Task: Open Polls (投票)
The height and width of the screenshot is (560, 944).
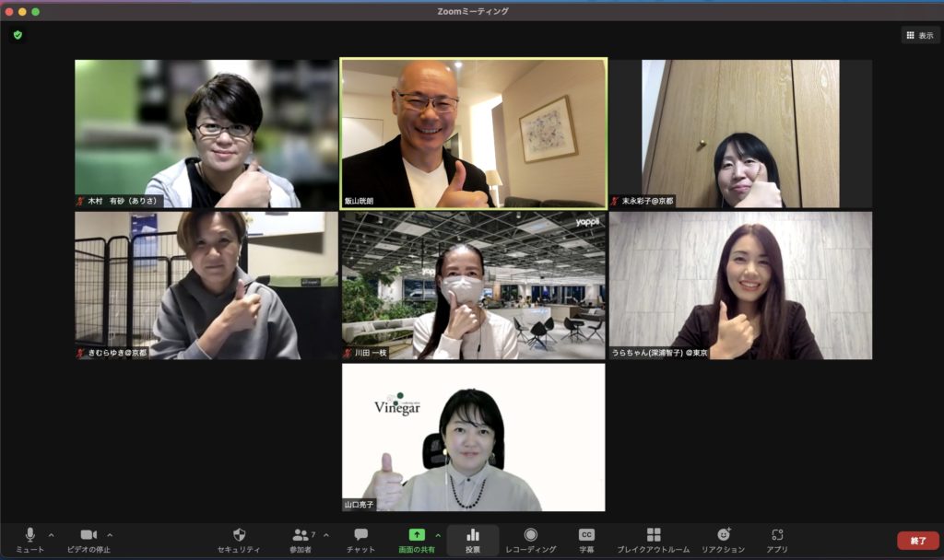Action: pyautogui.click(x=473, y=539)
